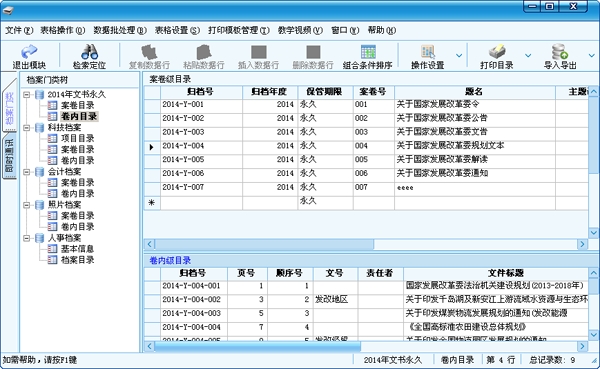The width and height of the screenshot is (600, 369).
Task: Collapse the 2014年文书永久 tree node
Action: pos(26,95)
